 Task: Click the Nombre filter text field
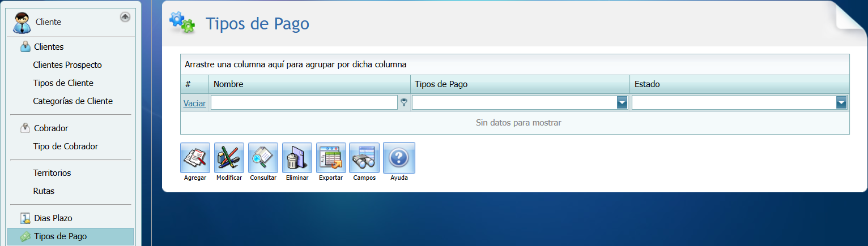click(304, 102)
